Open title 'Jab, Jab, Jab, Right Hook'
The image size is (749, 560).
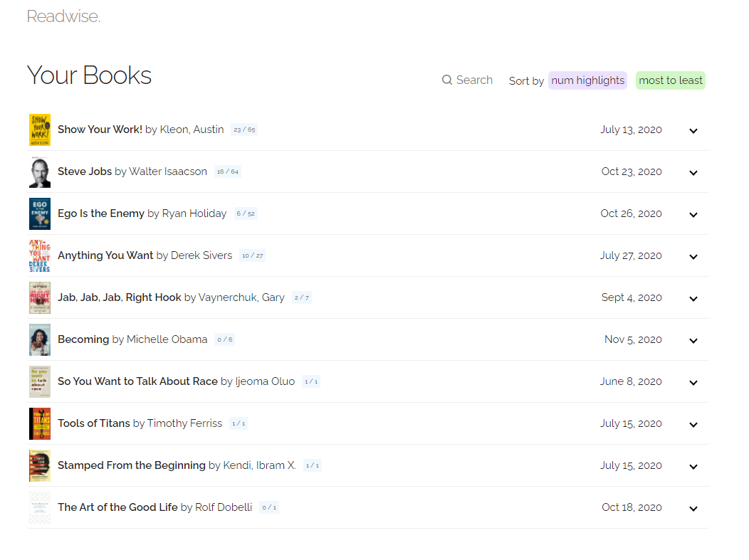(x=120, y=297)
